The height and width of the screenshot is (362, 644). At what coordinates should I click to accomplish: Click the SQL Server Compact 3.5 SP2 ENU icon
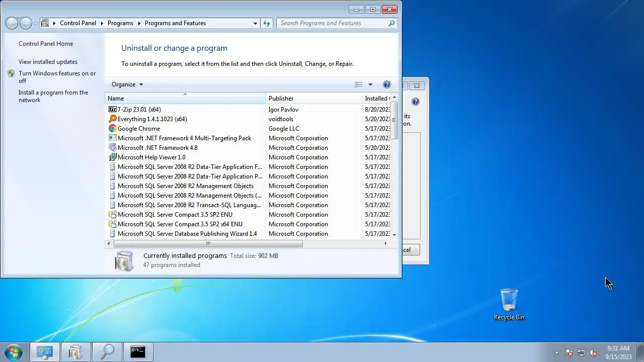tap(113, 214)
